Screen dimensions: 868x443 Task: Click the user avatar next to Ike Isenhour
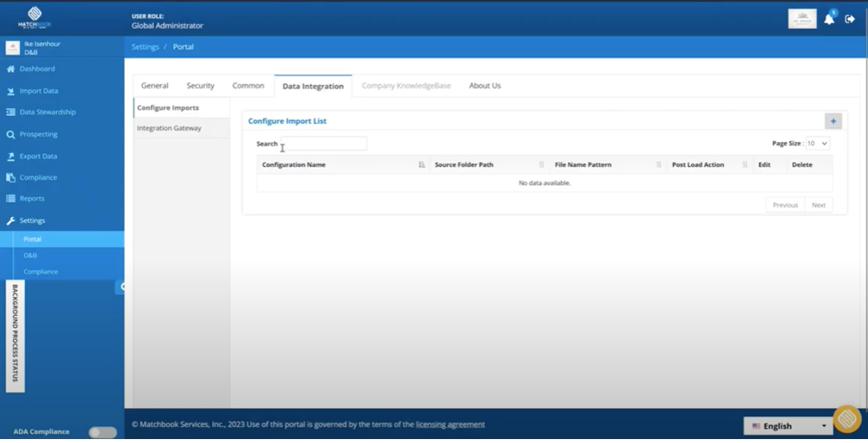point(13,48)
